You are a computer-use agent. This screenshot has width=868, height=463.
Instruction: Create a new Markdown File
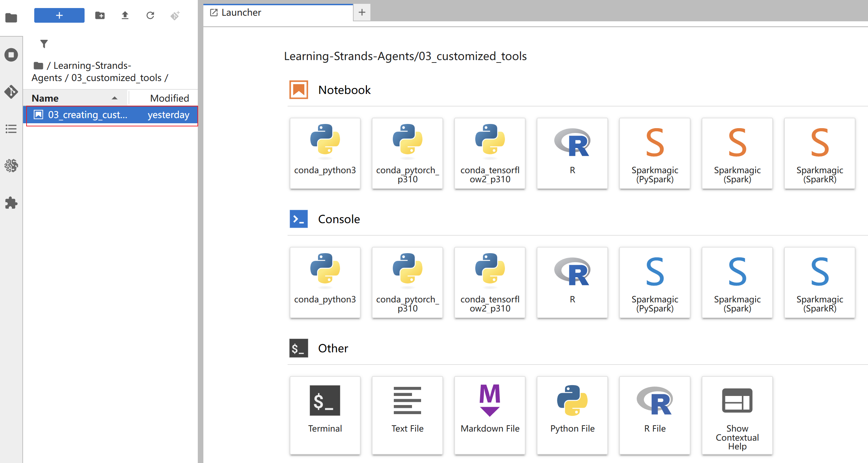point(490,415)
